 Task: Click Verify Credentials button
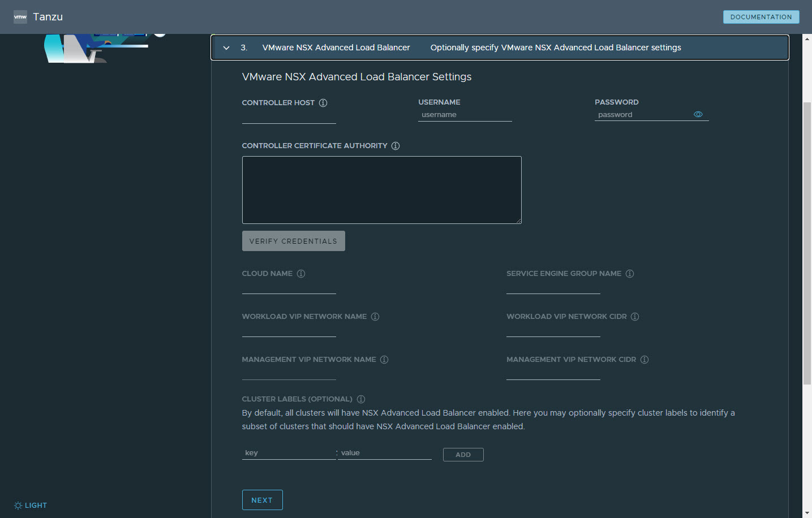(x=294, y=241)
